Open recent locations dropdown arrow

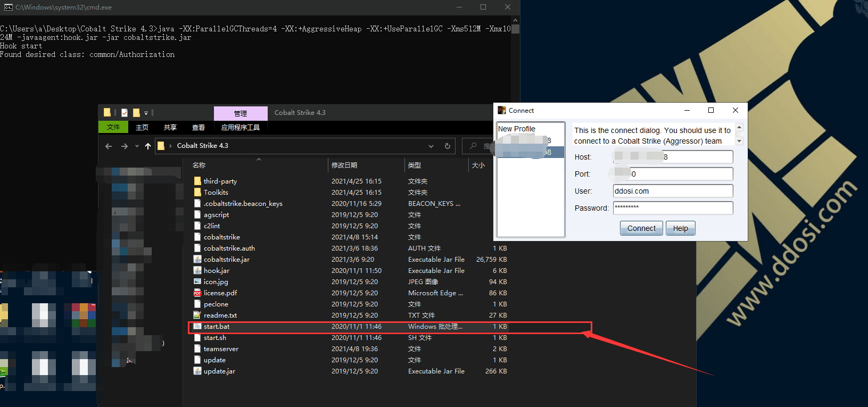click(x=137, y=146)
